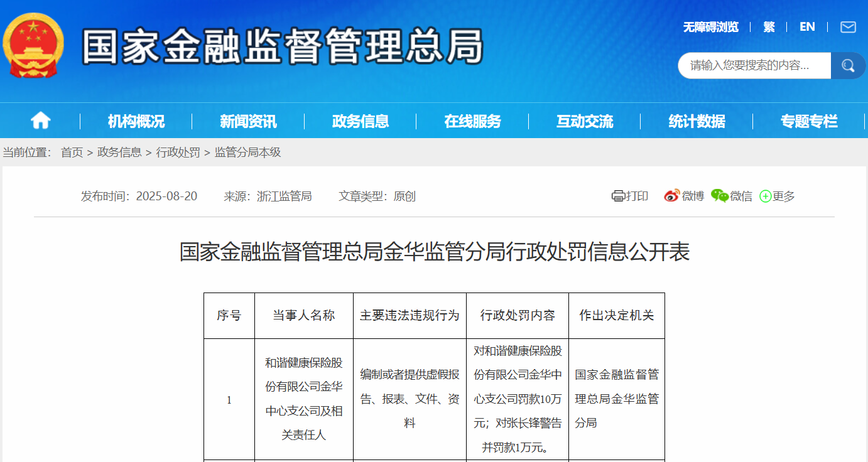Open the 统计数据 menu
This screenshot has height=462, width=868.
pos(697,121)
